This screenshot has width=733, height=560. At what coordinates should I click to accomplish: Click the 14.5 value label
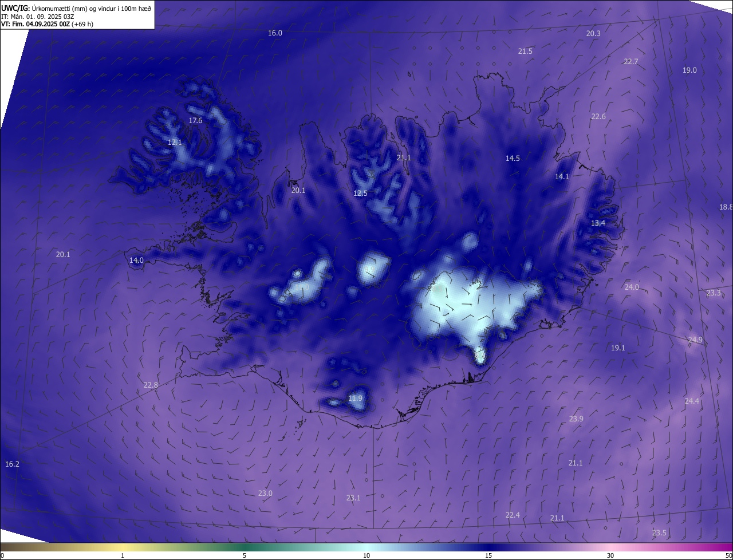click(x=513, y=159)
